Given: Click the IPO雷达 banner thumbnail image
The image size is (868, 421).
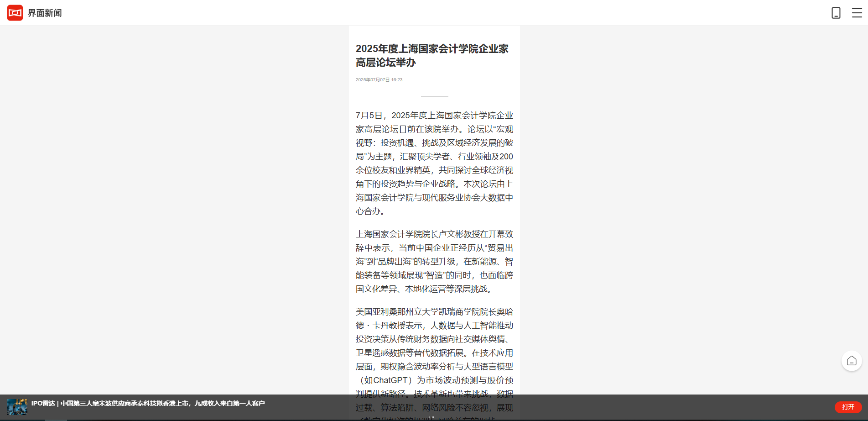Looking at the screenshot, I should tap(17, 406).
